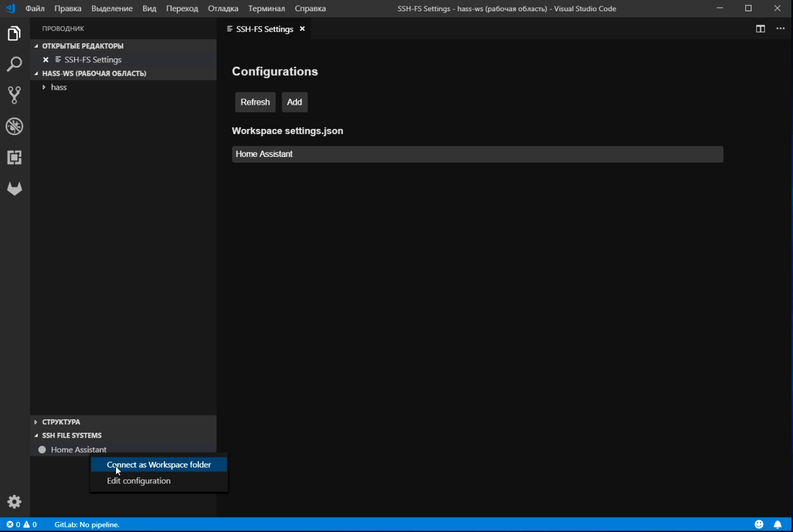This screenshot has width=793, height=532.
Task: Close SSH-FS Settings in open editors list
Action: tap(46, 59)
